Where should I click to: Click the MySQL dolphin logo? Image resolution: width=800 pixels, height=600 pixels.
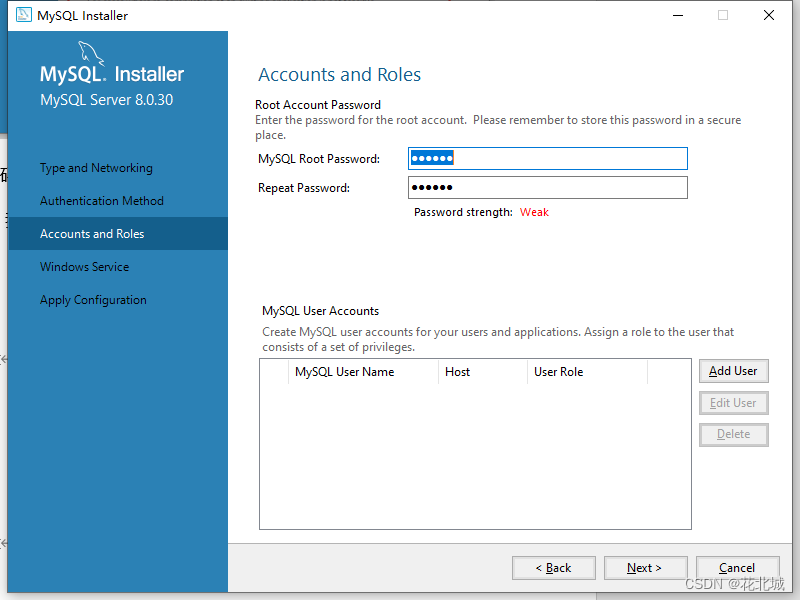(91, 54)
